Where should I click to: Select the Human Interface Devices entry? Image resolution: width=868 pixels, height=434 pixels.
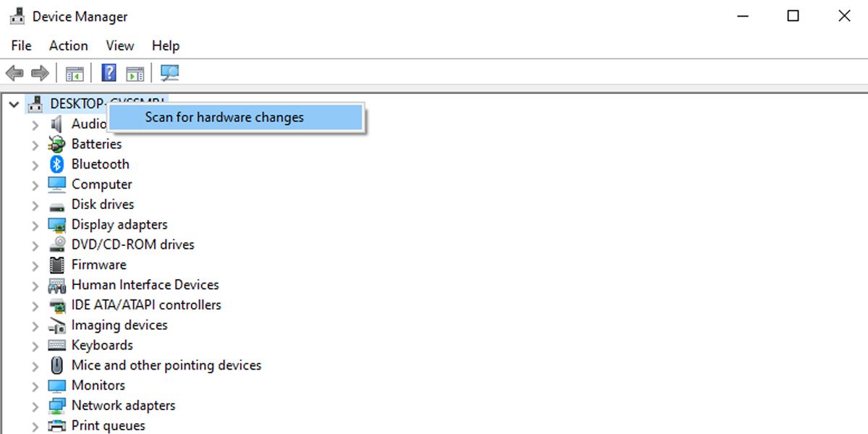[145, 284]
